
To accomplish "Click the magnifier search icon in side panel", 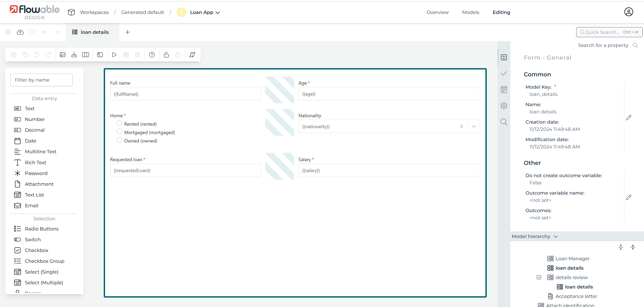I will (x=504, y=122).
